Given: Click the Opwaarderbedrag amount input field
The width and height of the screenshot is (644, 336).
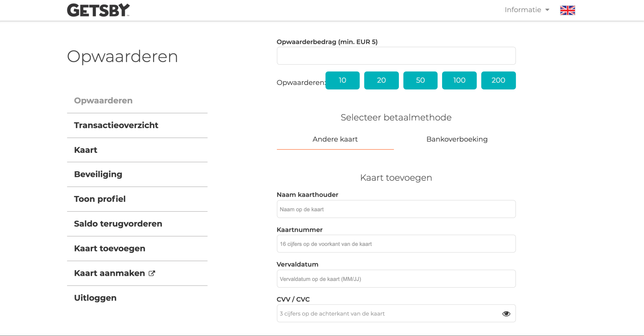Looking at the screenshot, I should (396, 55).
